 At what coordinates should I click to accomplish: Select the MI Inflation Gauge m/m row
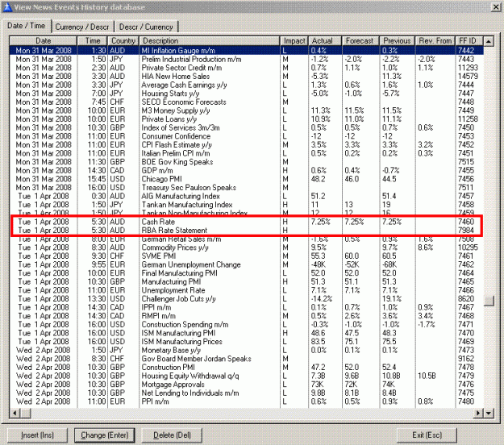coord(246,51)
